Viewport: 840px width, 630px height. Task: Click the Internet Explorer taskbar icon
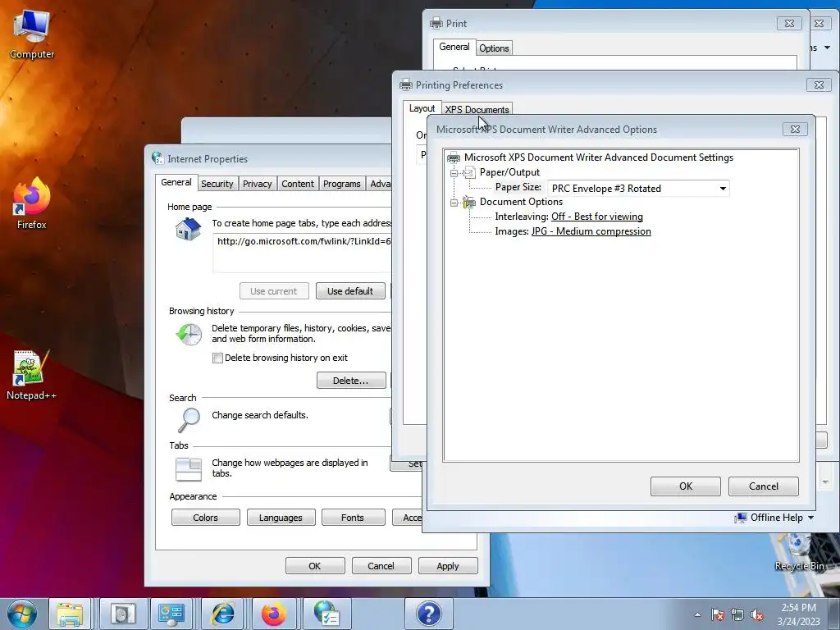pyautogui.click(x=223, y=614)
